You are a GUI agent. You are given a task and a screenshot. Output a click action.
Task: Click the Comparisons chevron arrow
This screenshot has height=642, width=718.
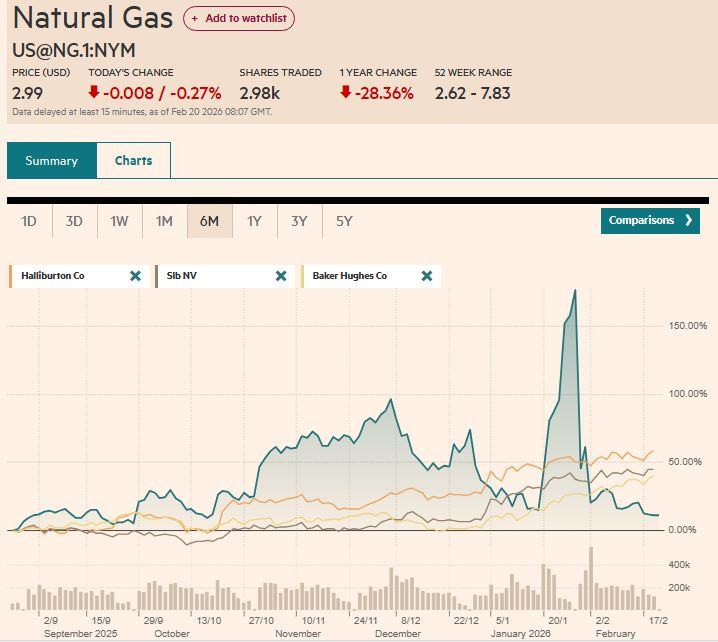688,221
